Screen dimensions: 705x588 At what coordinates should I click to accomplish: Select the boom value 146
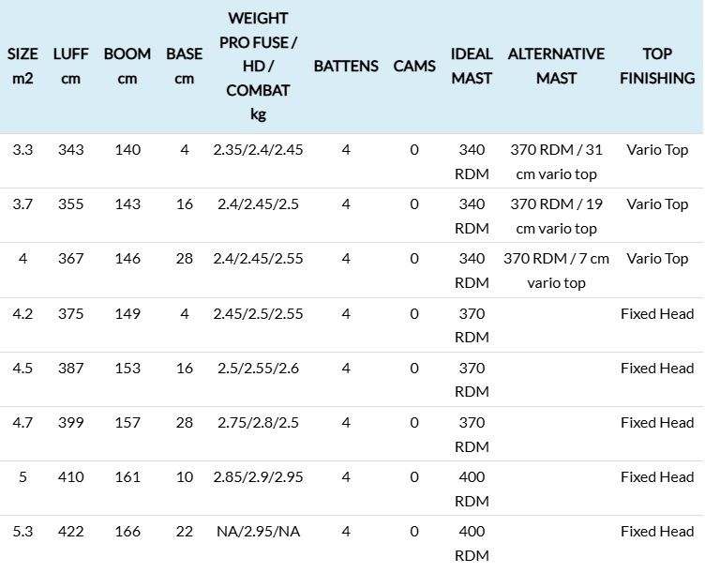click(x=127, y=259)
